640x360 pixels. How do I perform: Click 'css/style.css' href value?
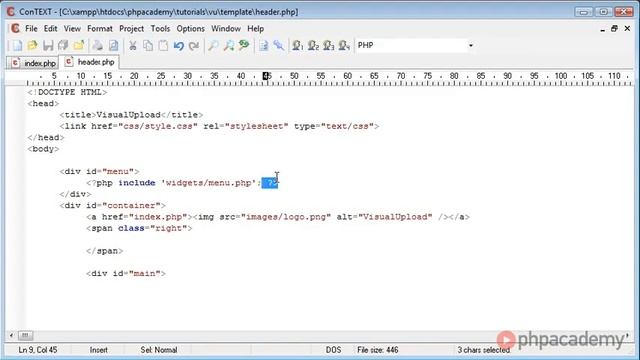tap(158, 127)
